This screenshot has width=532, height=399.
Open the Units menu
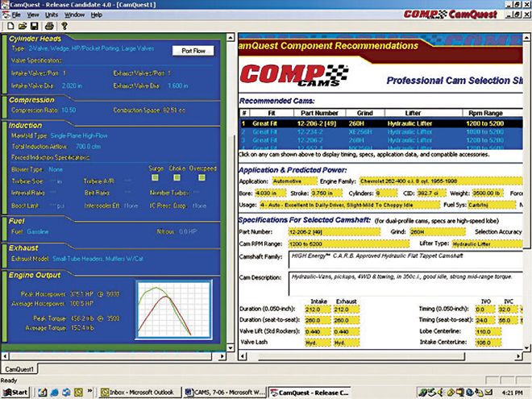[x=52, y=15]
